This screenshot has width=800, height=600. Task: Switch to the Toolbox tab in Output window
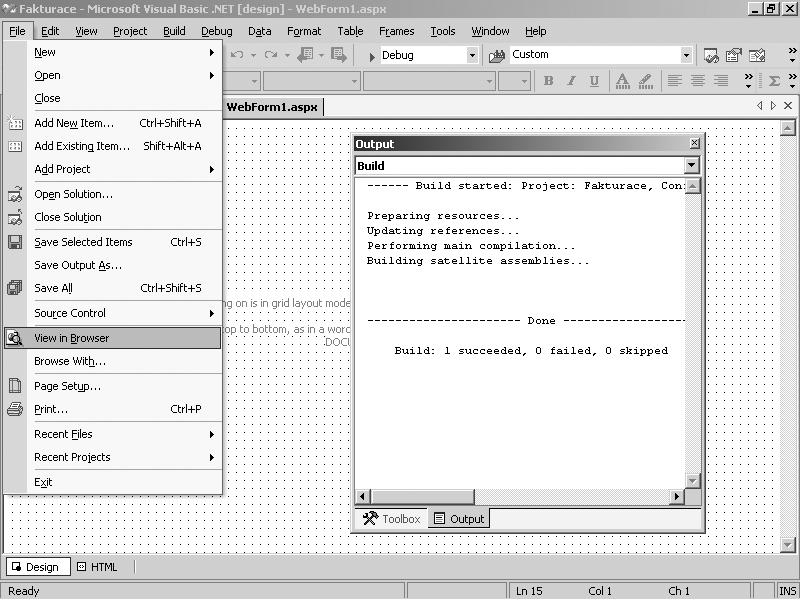point(391,519)
